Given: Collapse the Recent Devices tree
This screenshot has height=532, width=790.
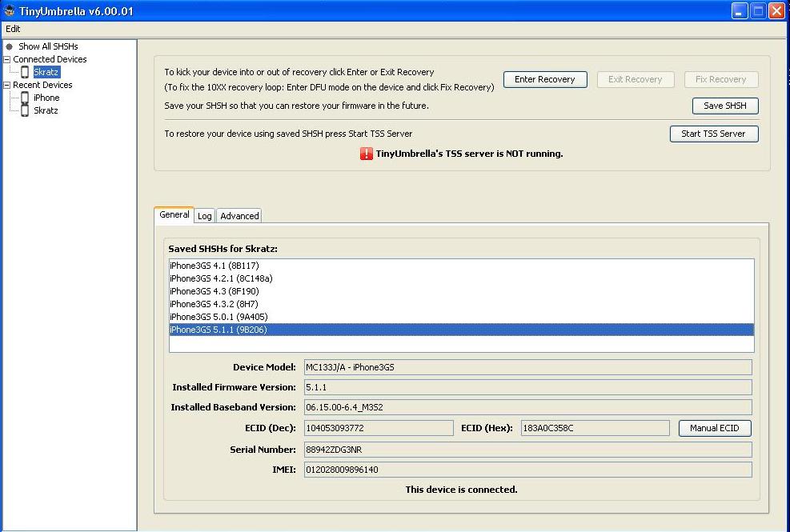Looking at the screenshot, I should 7,85.
